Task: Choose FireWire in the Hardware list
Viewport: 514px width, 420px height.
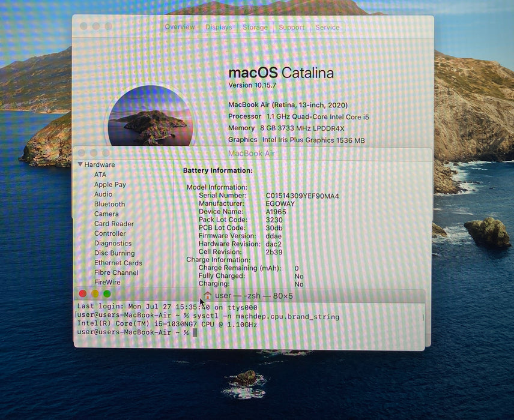Action: click(107, 282)
